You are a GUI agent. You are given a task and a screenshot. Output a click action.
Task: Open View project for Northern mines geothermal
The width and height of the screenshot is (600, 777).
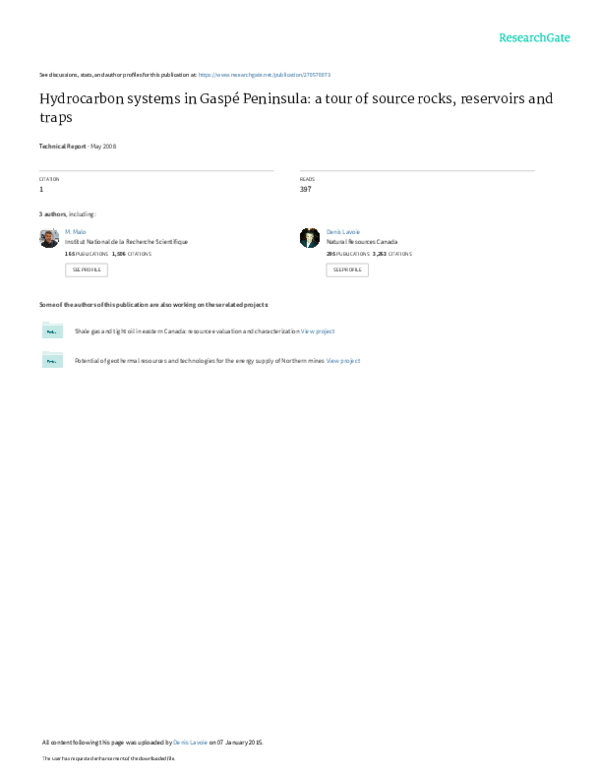[343, 360]
